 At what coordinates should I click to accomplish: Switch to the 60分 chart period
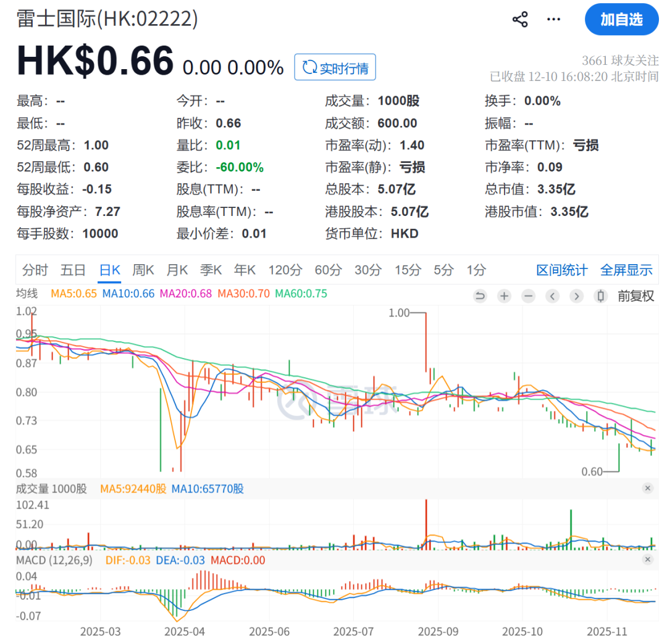pos(328,269)
